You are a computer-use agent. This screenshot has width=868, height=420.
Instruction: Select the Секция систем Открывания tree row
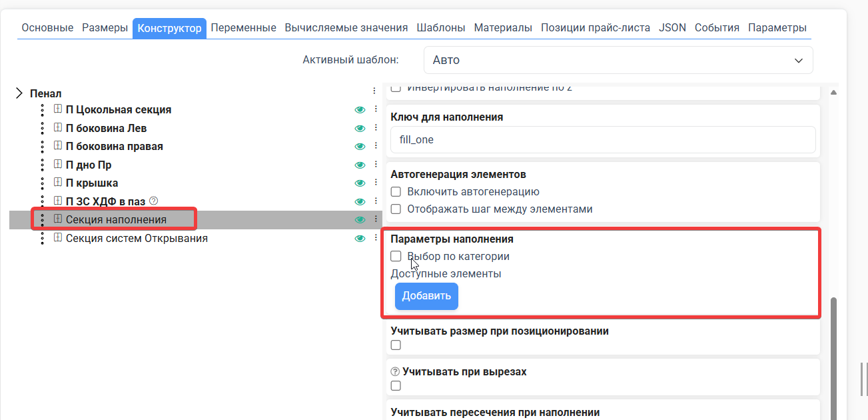coord(196,238)
